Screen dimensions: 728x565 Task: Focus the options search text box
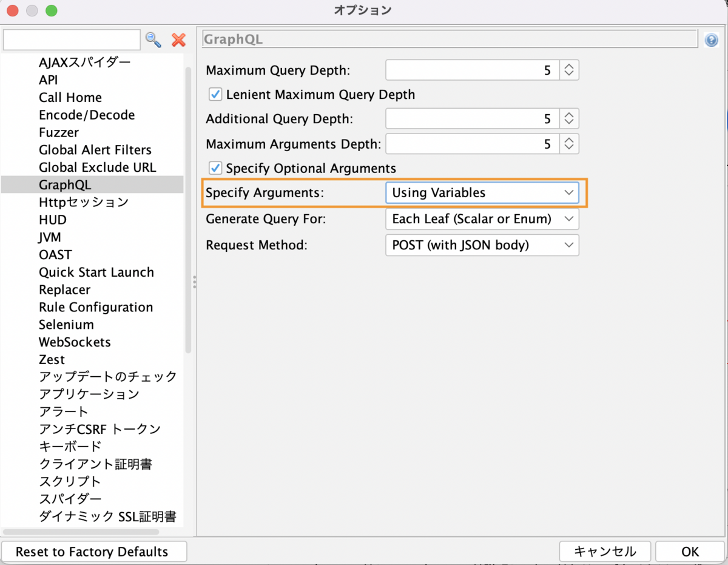(72, 40)
